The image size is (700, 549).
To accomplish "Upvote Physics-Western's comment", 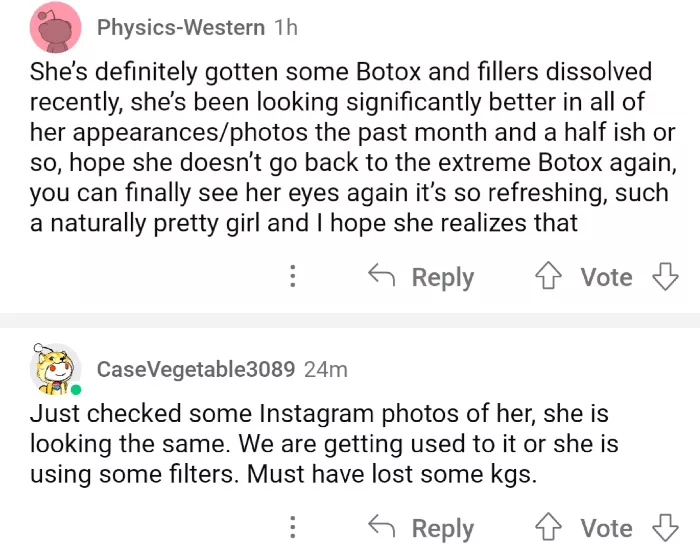I will (549, 276).
